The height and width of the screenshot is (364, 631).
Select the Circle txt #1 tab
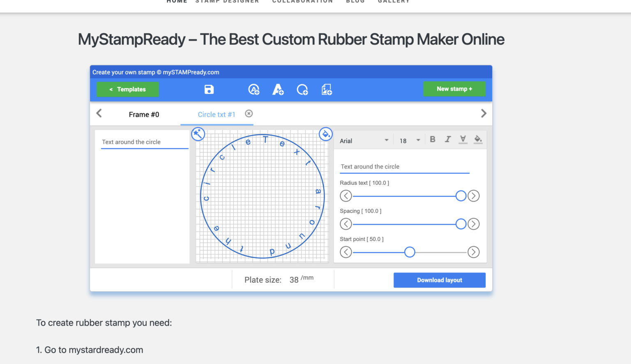point(216,114)
